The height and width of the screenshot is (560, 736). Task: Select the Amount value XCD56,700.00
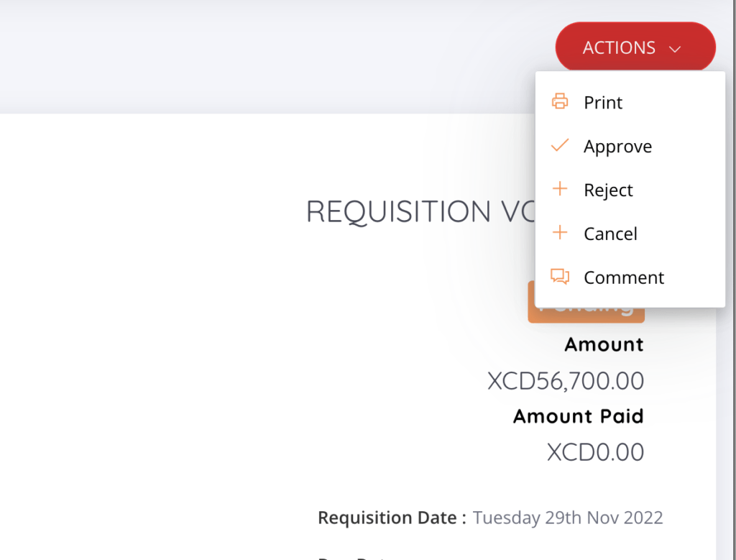(x=564, y=381)
